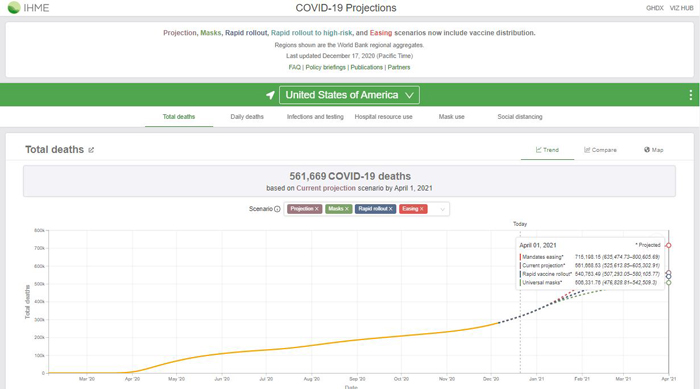700x389 pixels.
Task: Click the Current projection scenario link
Action: click(326, 188)
